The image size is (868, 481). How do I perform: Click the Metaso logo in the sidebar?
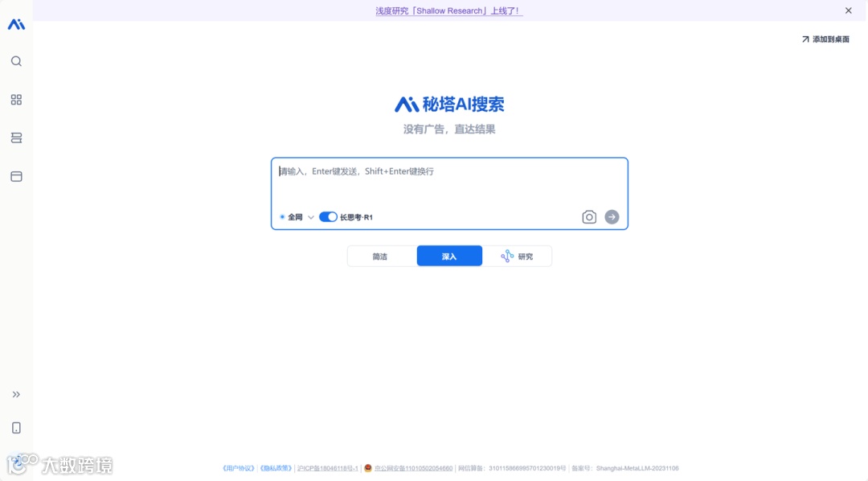coord(16,24)
